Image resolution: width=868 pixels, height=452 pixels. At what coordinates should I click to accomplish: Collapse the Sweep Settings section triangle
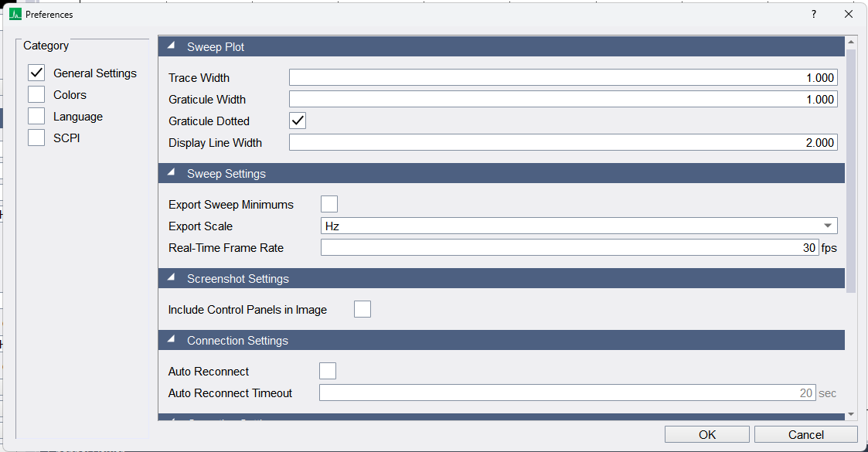(x=172, y=172)
